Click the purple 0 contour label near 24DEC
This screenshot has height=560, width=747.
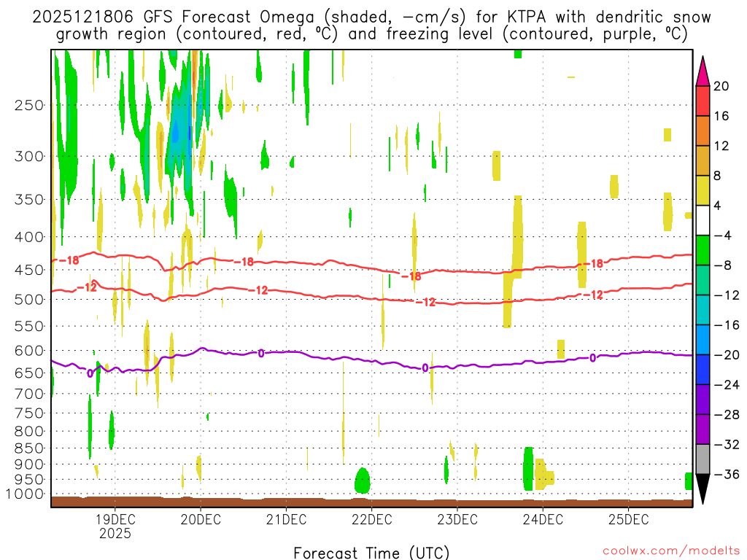(x=592, y=358)
